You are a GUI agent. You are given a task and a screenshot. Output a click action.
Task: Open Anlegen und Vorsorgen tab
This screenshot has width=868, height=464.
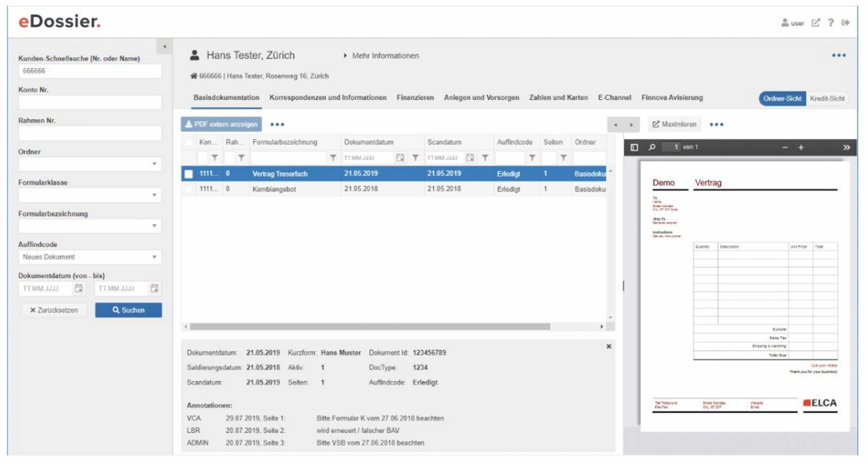point(481,98)
